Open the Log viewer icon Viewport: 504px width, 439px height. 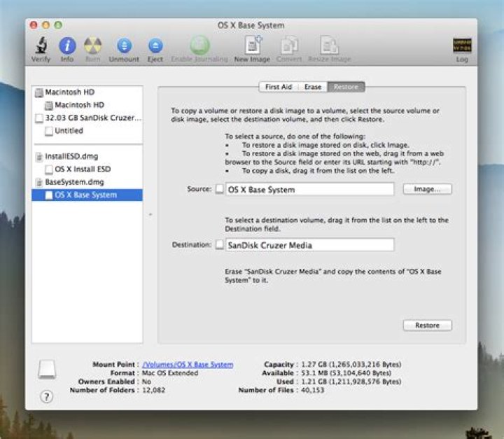[x=462, y=46]
